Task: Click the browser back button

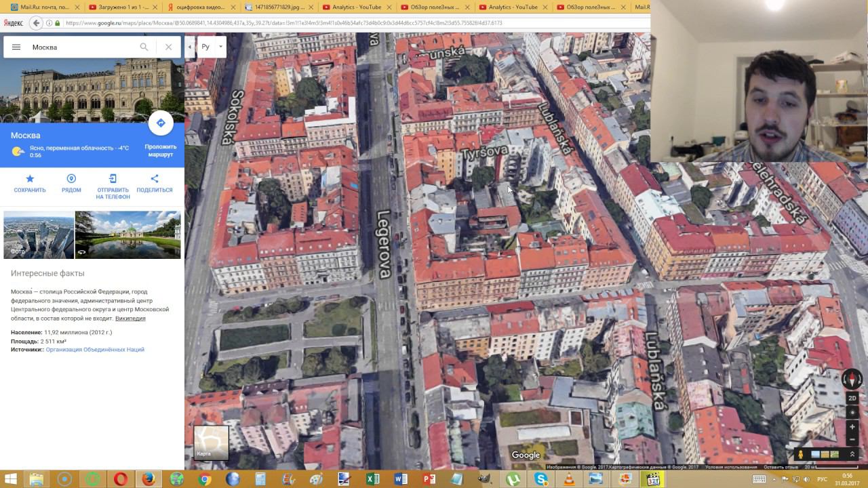Action: (37, 22)
